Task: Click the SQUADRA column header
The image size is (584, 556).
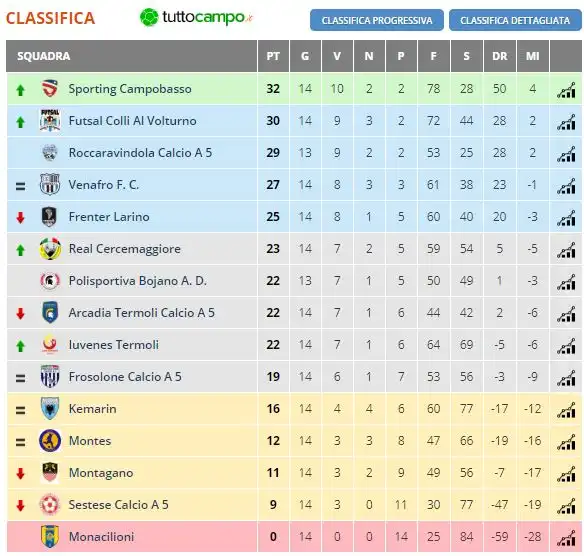Action: pyautogui.click(x=44, y=56)
